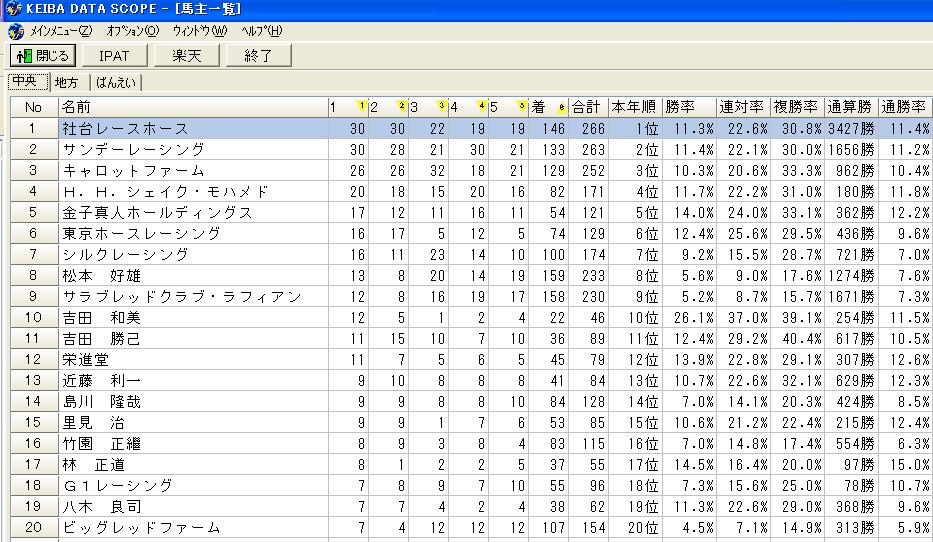Viewport: 933px width, 542px height.
Task: Click the 1274勝 career wins cell
Action: pos(851,275)
